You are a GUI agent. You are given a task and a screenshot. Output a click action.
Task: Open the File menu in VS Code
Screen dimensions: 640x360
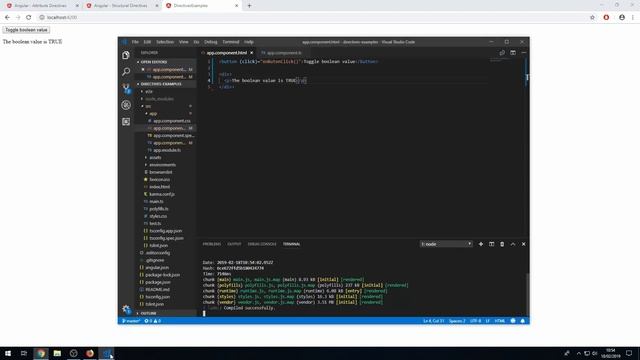point(135,42)
